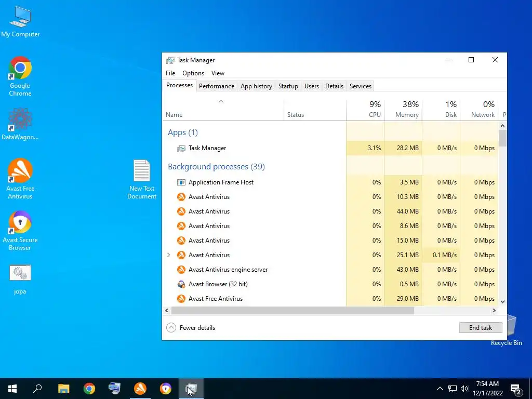
Task: Collapse view with Fewer details
Action: pyautogui.click(x=191, y=328)
